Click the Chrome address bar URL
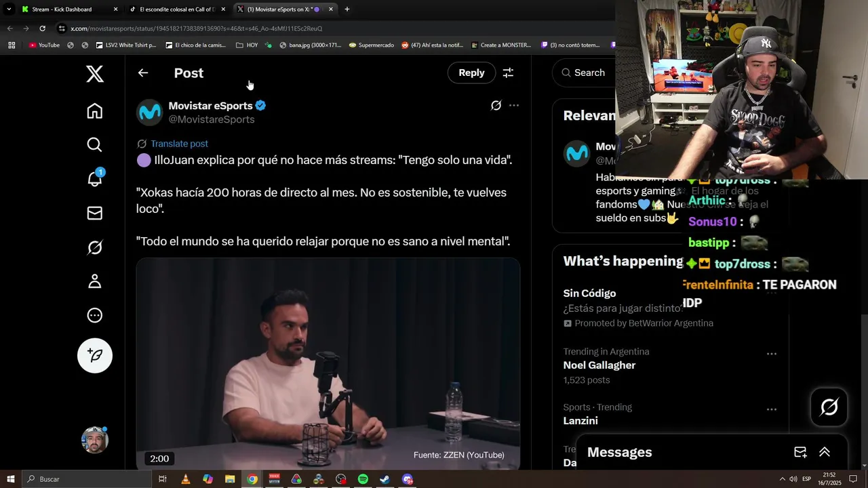Viewport: 868px width, 488px height. (197, 28)
